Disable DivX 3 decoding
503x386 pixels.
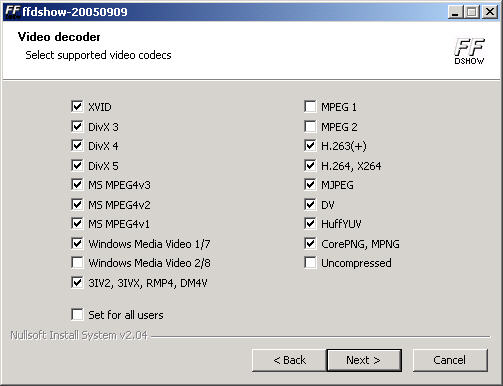point(77,126)
